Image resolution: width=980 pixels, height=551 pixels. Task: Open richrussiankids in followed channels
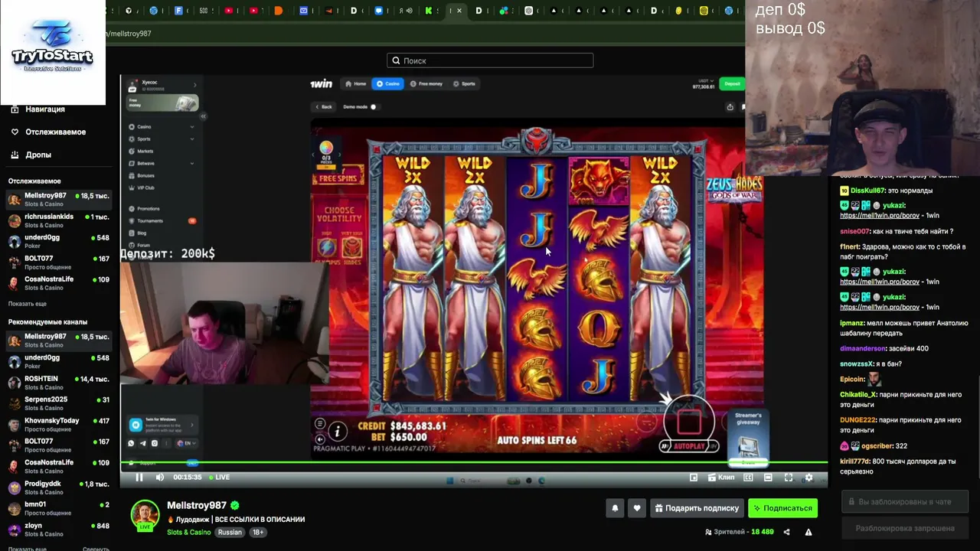tap(59, 220)
